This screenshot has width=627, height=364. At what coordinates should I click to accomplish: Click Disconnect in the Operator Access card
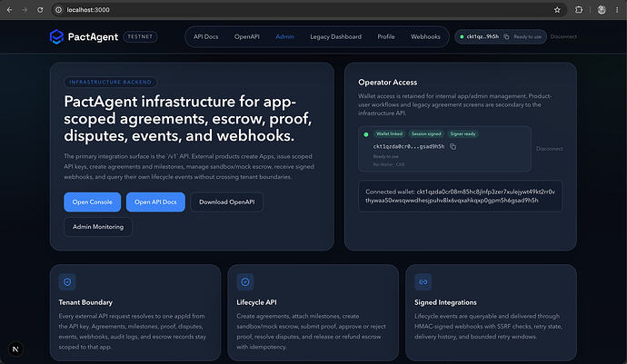pyautogui.click(x=550, y=149)
